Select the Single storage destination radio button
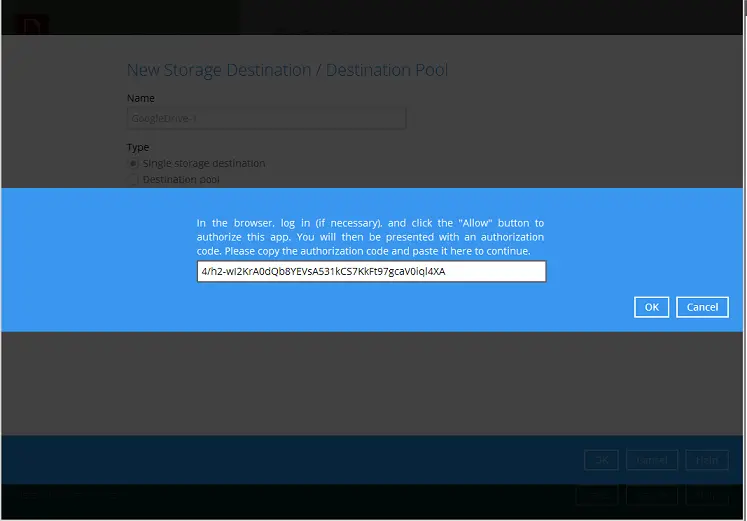The width and height of the screenshot is (747, 521). [133, 163]
